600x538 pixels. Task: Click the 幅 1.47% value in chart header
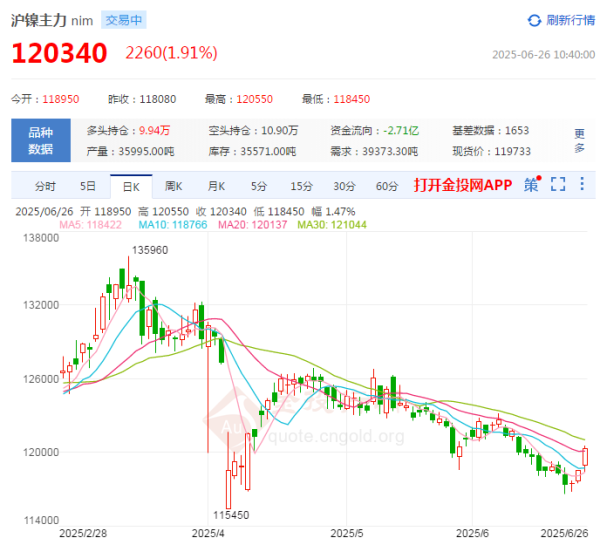pyautogui.click(x=333, y=212)
